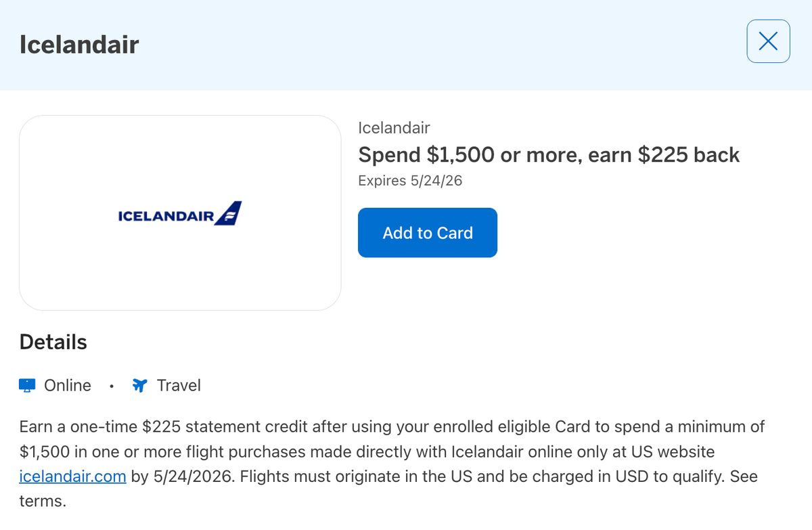Screen dimensions: 812x530
Task: Select the Details section heading
Action: coord(53,342)
